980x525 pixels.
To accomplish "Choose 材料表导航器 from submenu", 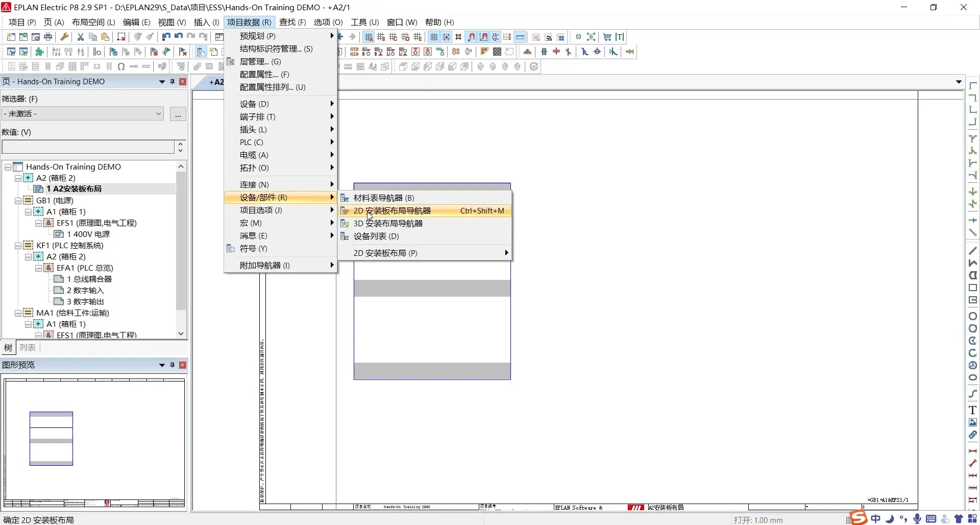I will point(425,198).
